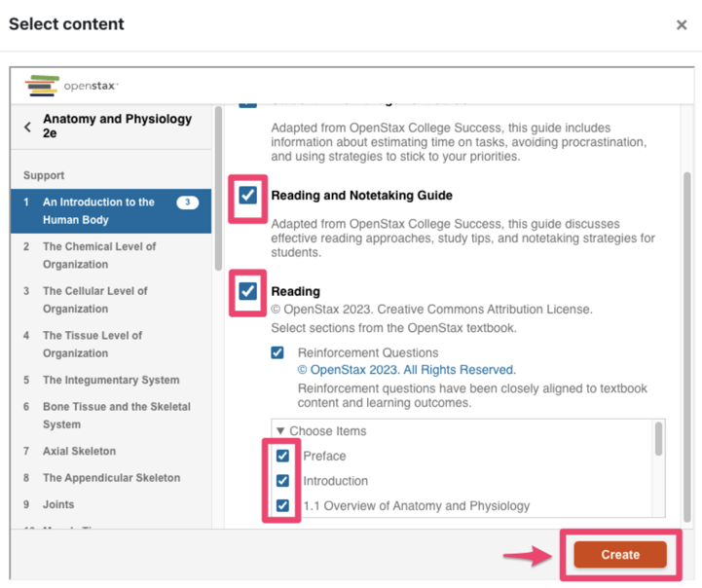Toggle 1.1 Overview of Anatomy and Physiology checkbox
The width and height of the screenshot is (702, 588).
(282, 505)
